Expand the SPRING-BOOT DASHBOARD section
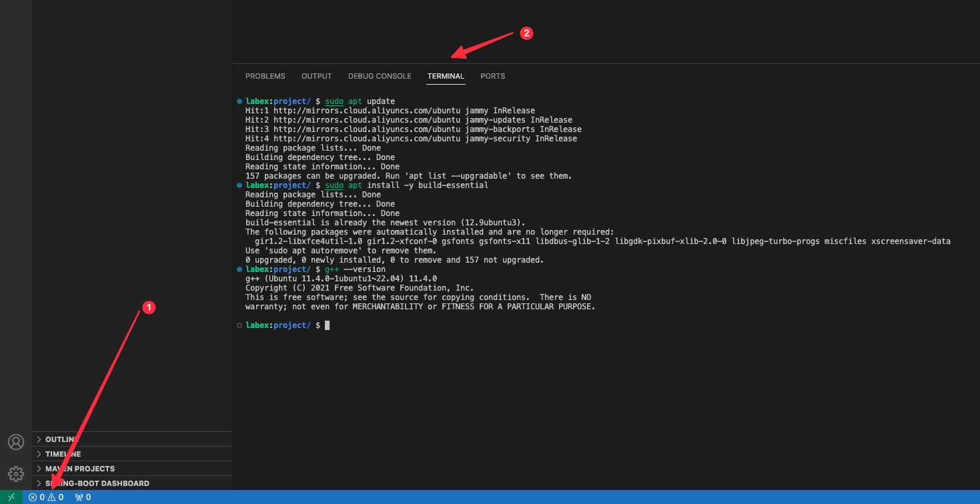The width and height of the screenshot is (980, 504). pyautogui.click(x=97, y=483)
